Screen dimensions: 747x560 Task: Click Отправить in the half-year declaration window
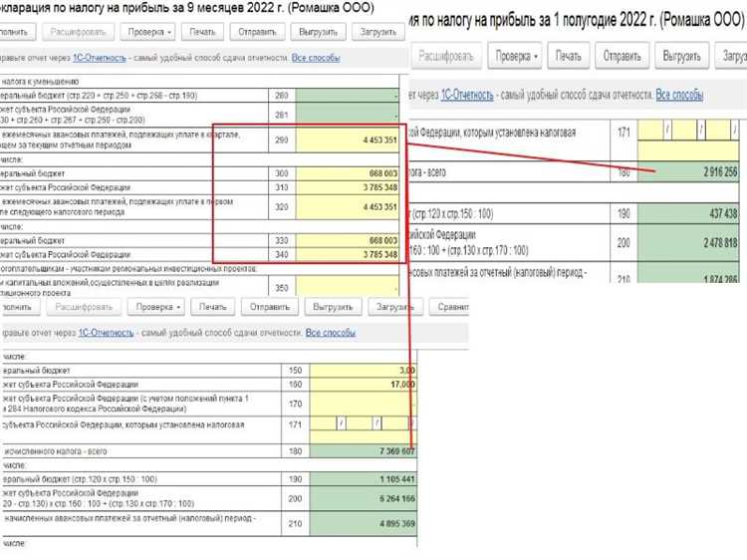(x=622, y=56)
